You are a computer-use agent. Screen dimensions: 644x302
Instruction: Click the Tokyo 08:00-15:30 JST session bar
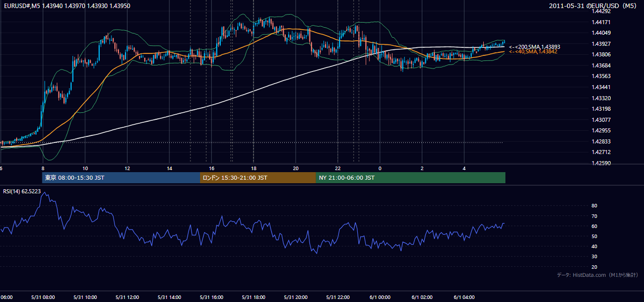click(121, 178)
